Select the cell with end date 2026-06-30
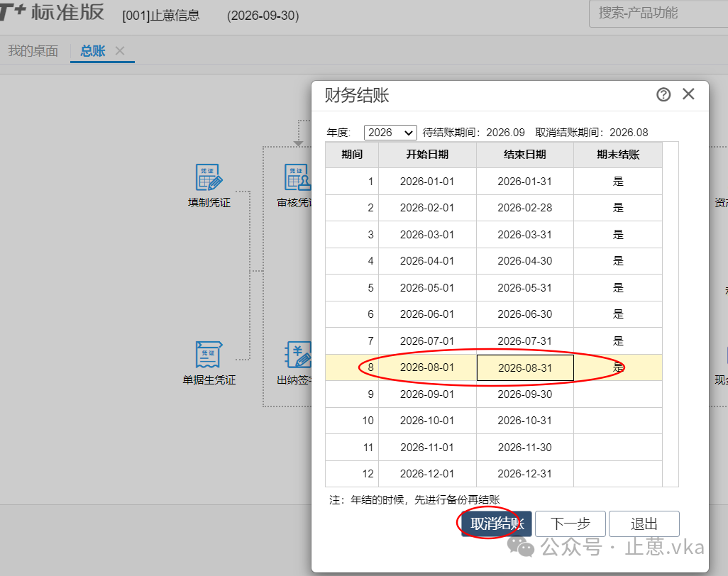This screenshot has width=728, height=576. (x=524, y=314)
